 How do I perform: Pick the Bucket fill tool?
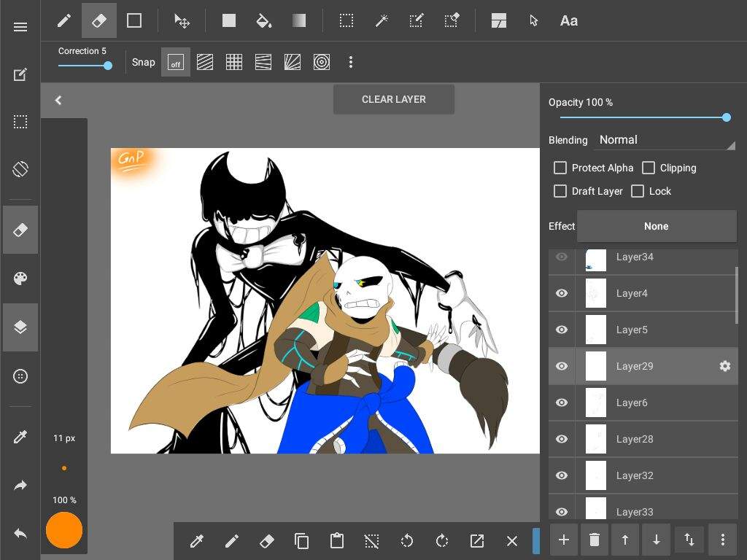[263, 21]
